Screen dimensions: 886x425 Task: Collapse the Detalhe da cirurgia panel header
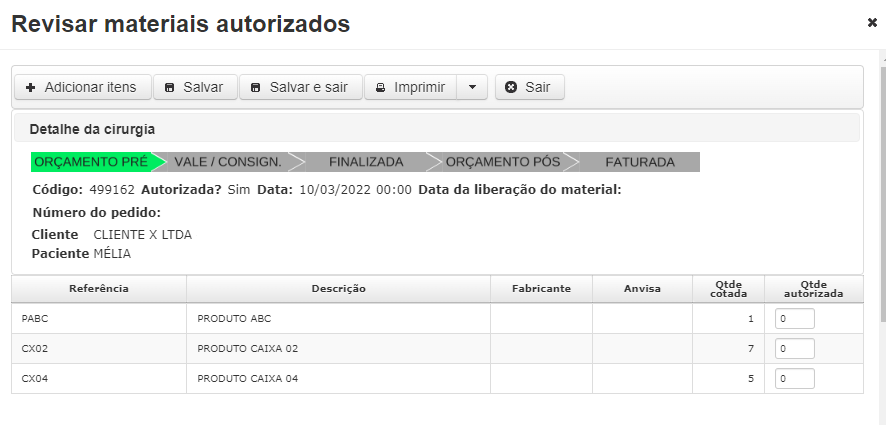pos(436,129)
